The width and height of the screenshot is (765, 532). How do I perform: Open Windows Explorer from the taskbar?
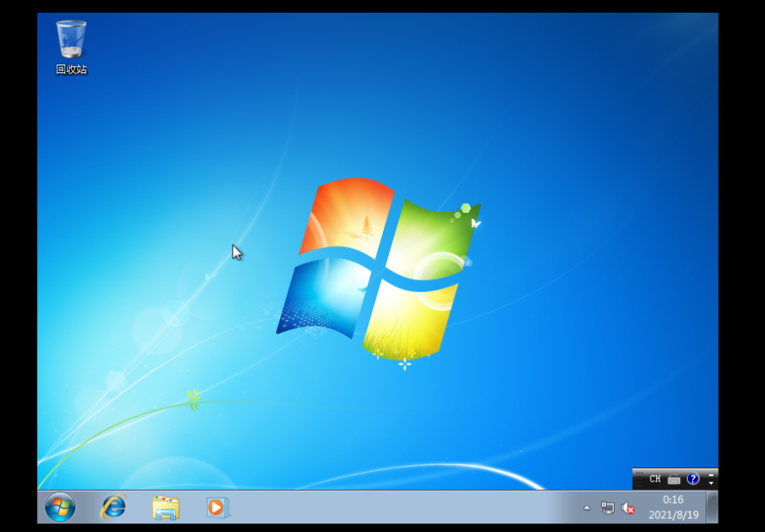point(166,507)
